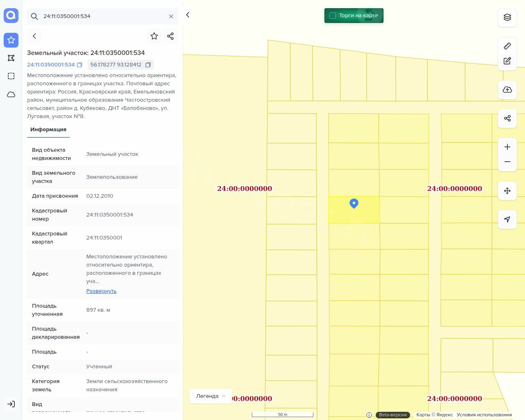Add the parcel to favorites
This screenshot has height=420, width=525.
pos(154,36)
